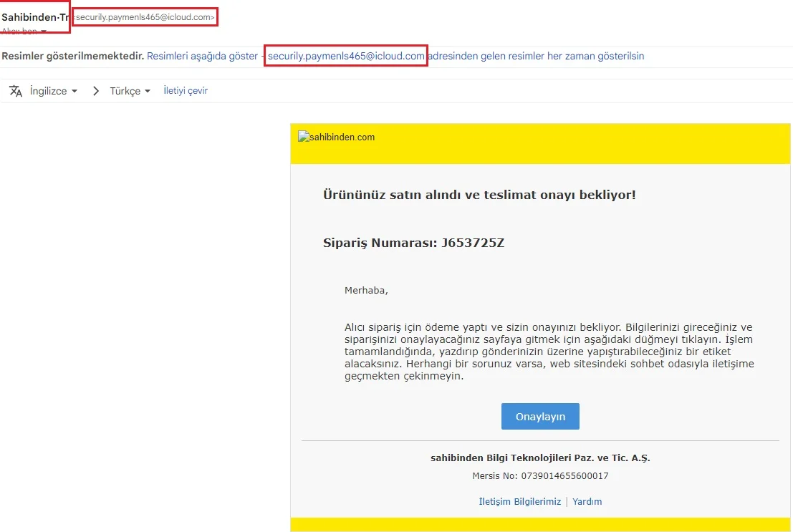Click the company name 'sahibinden Bilgi Teknolojileri'
The width and height of the screenshot is (793, 532).
pyautogui.click(x=540, y=458)
